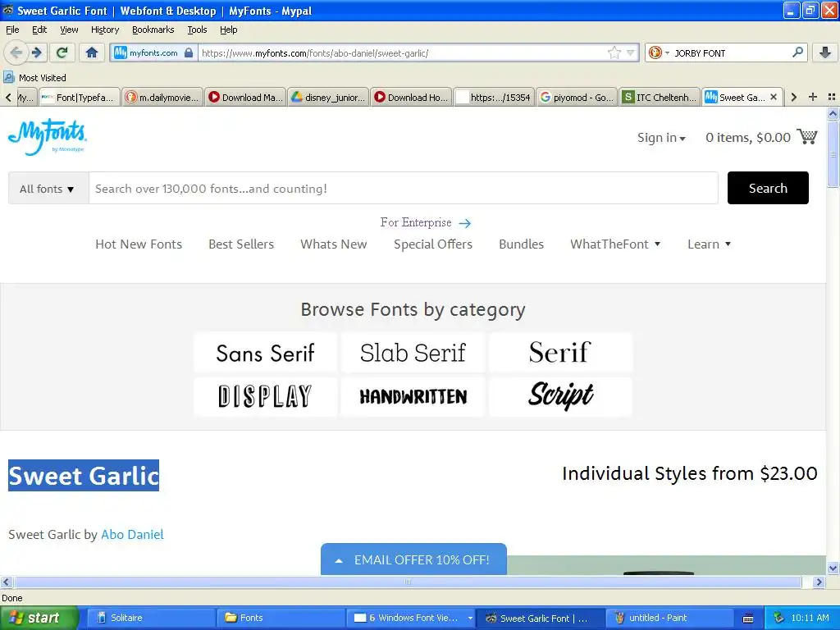Switch to the ITC Cheltenh... tab
840x630 pixels.
click(660, 97)
